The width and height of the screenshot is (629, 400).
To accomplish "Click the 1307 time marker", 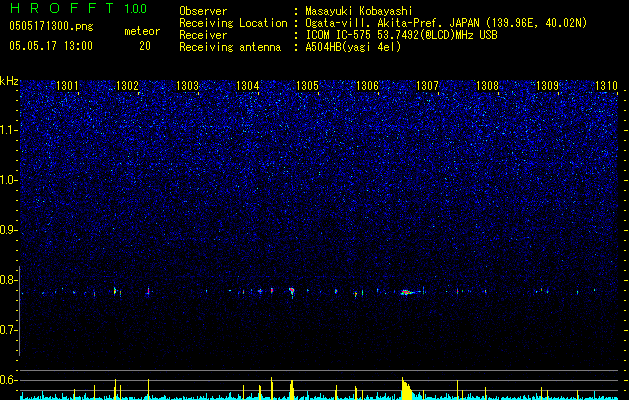I will click(428, 86).
